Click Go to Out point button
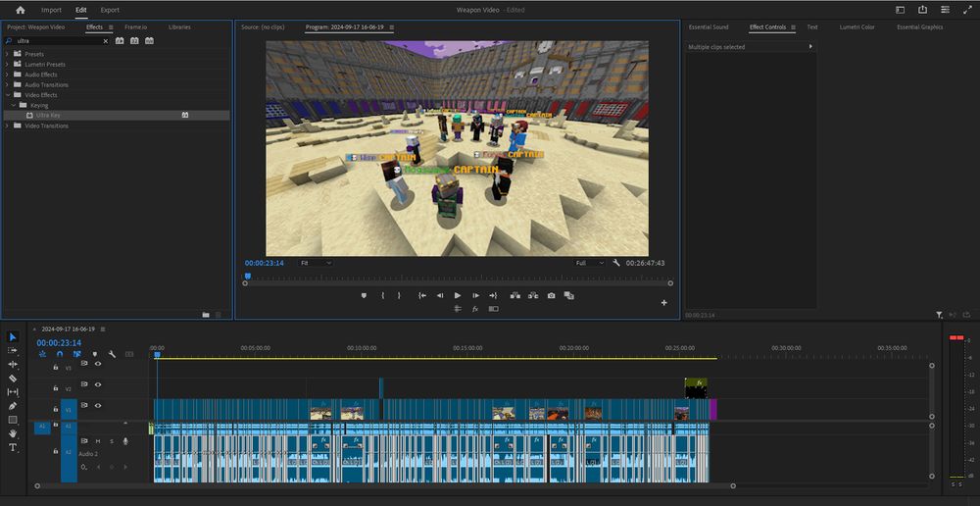 [493, 295]
